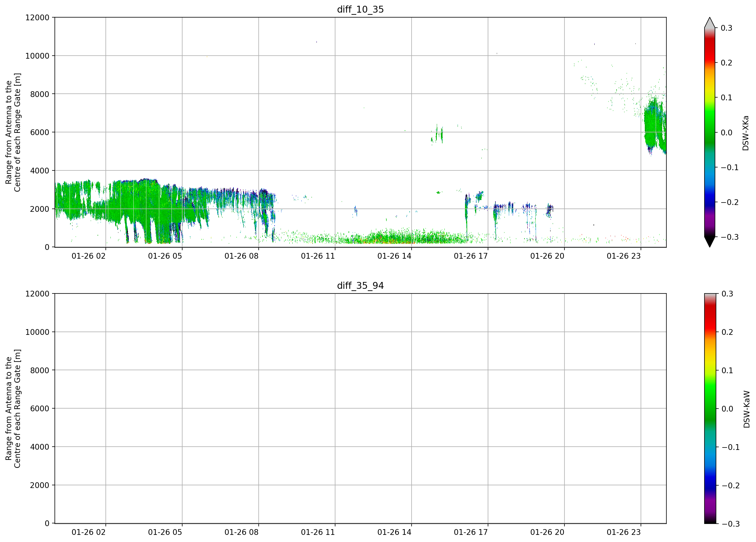Image resolution: width=756 pixels, height=542 pixels.
Task: Click the 6000 range tick in the bottom plot
Action: pos(40,409)
